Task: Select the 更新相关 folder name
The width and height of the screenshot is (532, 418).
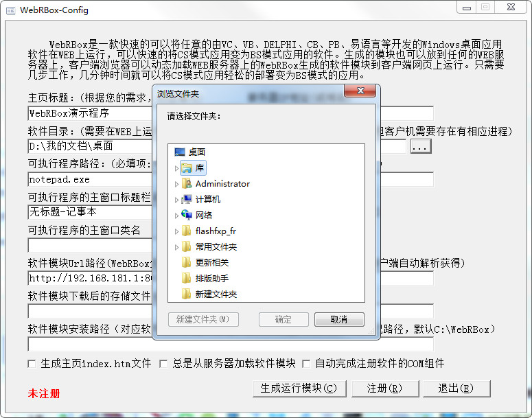Action: click(x=211, y=262)
